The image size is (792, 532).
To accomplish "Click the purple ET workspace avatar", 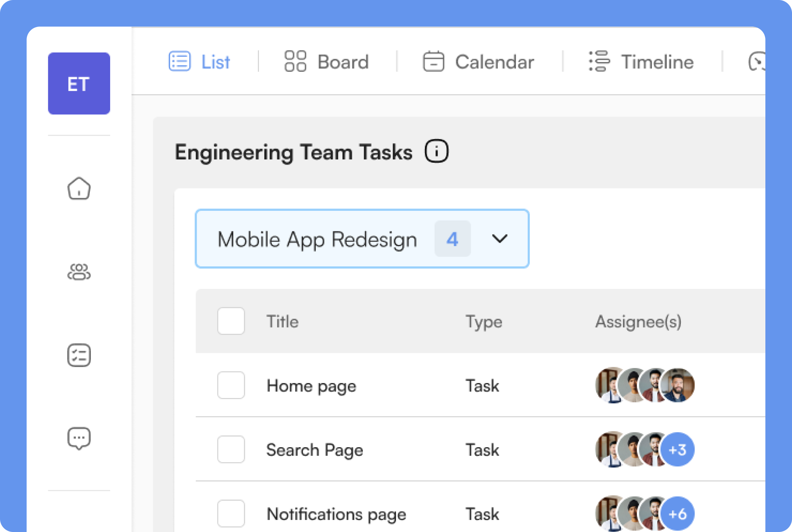I will pos(79,83).
